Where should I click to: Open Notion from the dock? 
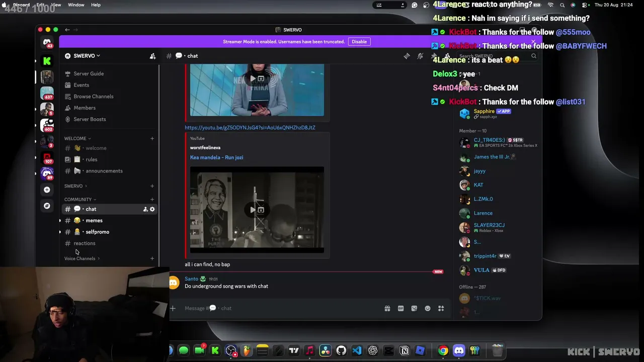[x=404, y=350]
